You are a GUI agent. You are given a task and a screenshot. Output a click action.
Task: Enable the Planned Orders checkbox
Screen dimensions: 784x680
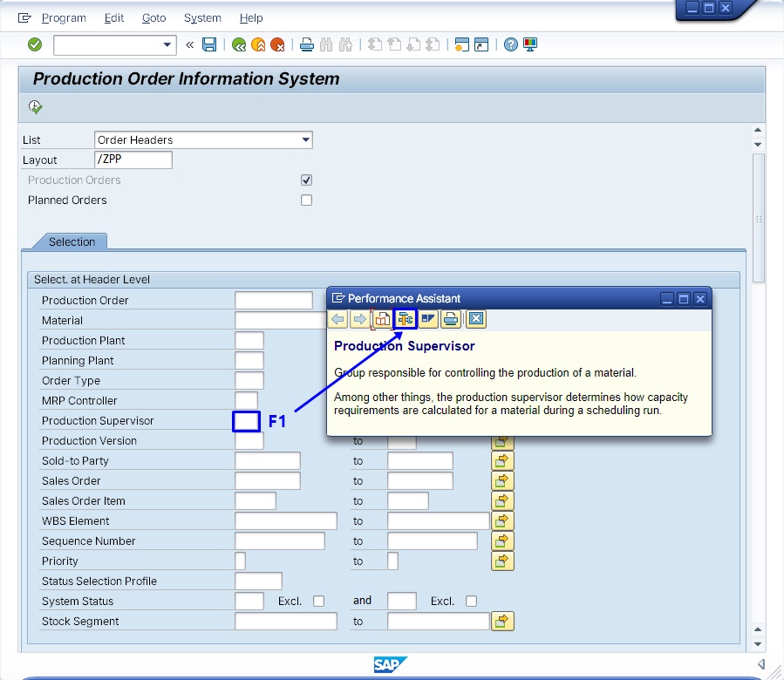(306, 200)
